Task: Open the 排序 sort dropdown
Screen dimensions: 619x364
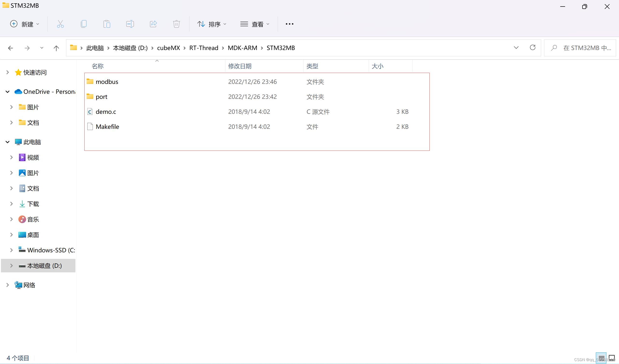Action: click(x=212, y=24)
